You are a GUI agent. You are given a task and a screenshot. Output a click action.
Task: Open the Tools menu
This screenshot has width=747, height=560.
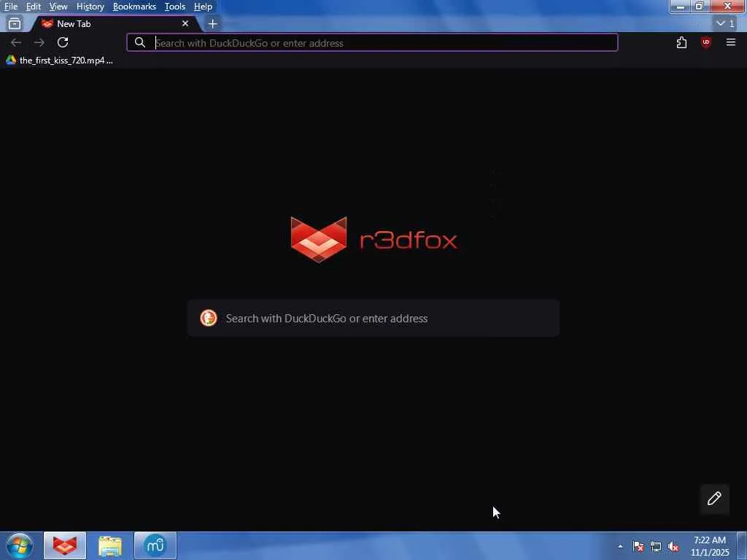point(175,7)
